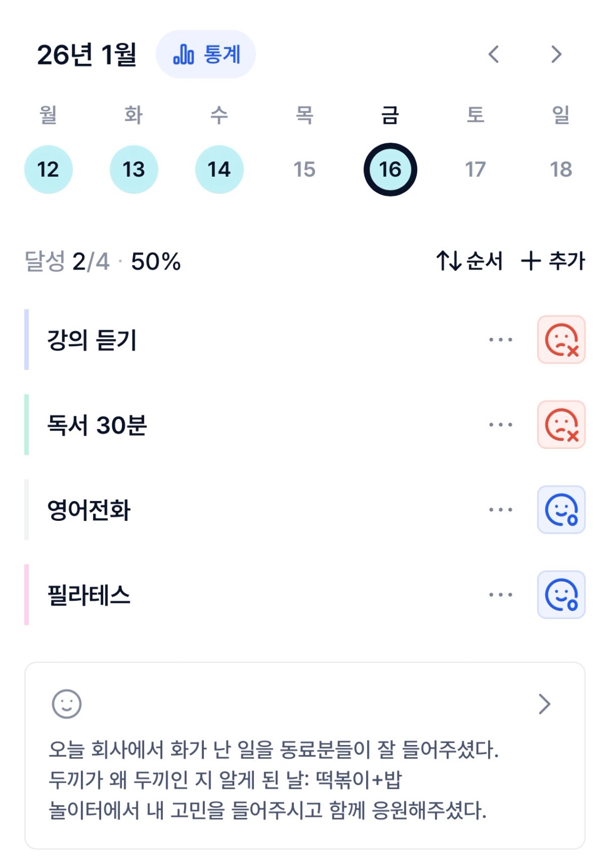Toggle 강의 듣기 completion face
610x868 pixels.
coord(561,340)
